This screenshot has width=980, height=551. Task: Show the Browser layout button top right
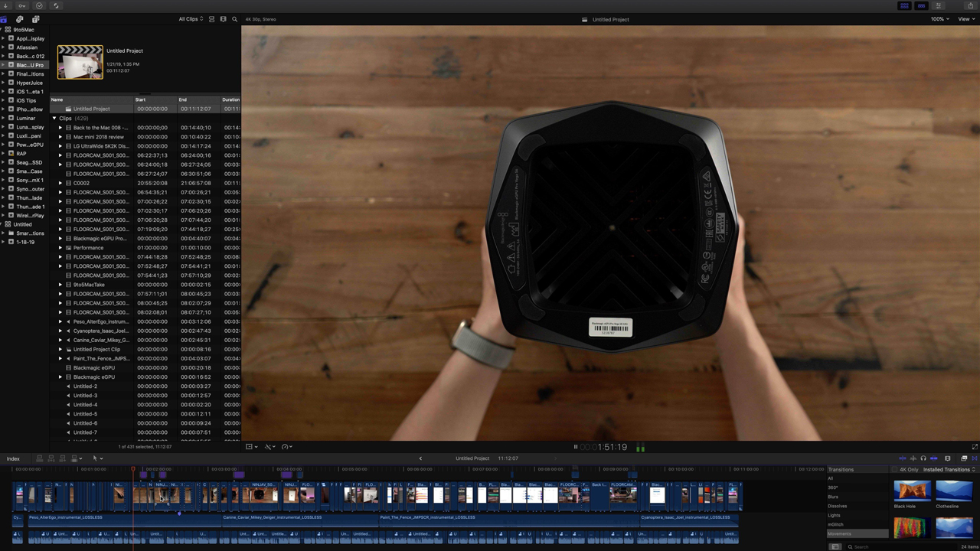(904, 5)
